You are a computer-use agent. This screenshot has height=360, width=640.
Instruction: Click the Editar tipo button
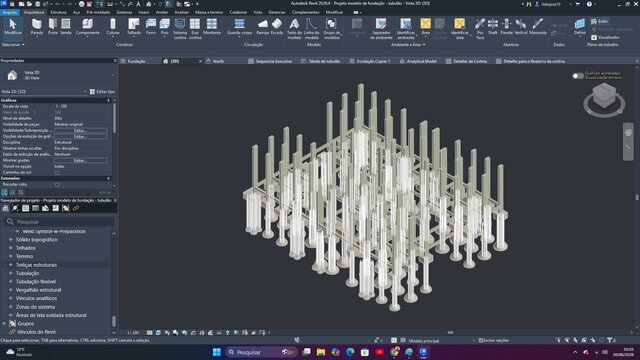(102, 91)
